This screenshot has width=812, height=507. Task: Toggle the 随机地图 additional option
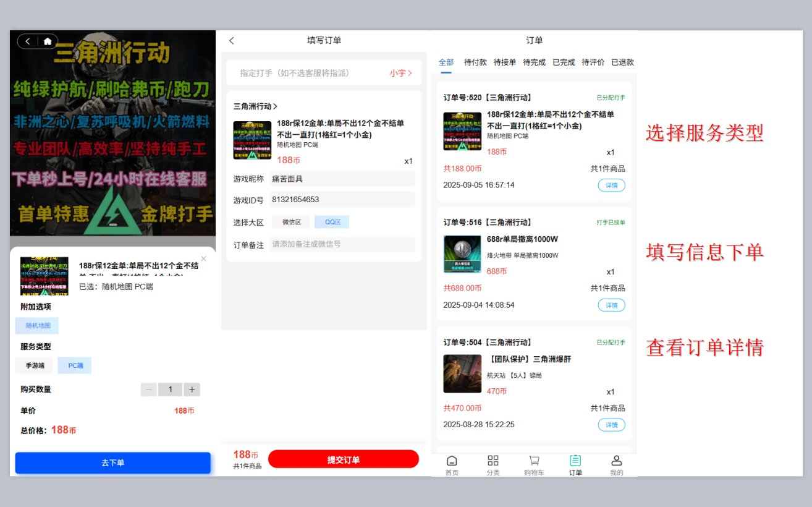click(x=36, y=325)
